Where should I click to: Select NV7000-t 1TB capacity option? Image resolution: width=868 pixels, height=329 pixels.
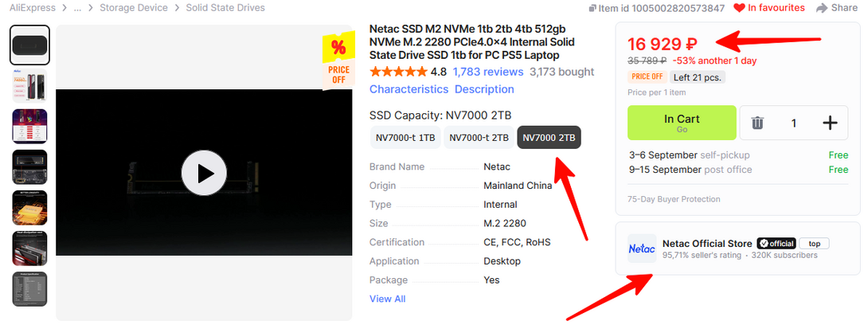tap(405, 138)
